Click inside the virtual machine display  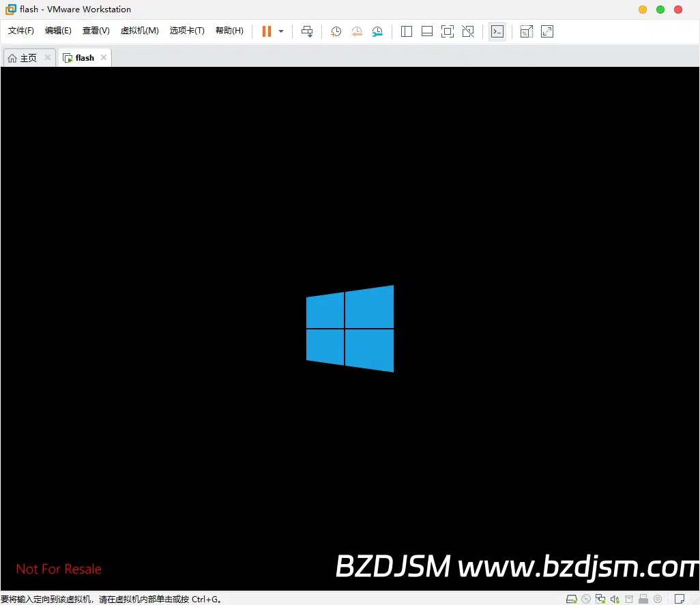350,328
